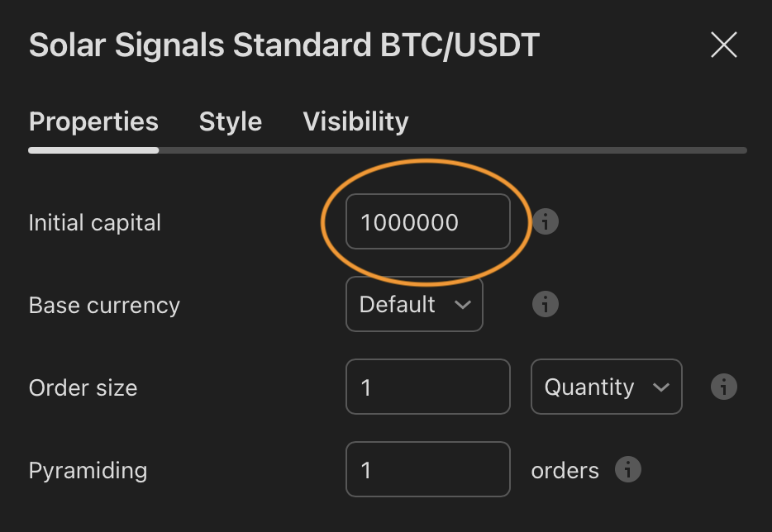Viewport: 772px width, 532px height.
Task: Click the Pyramiding orders input field
Action: click(427, 470)
